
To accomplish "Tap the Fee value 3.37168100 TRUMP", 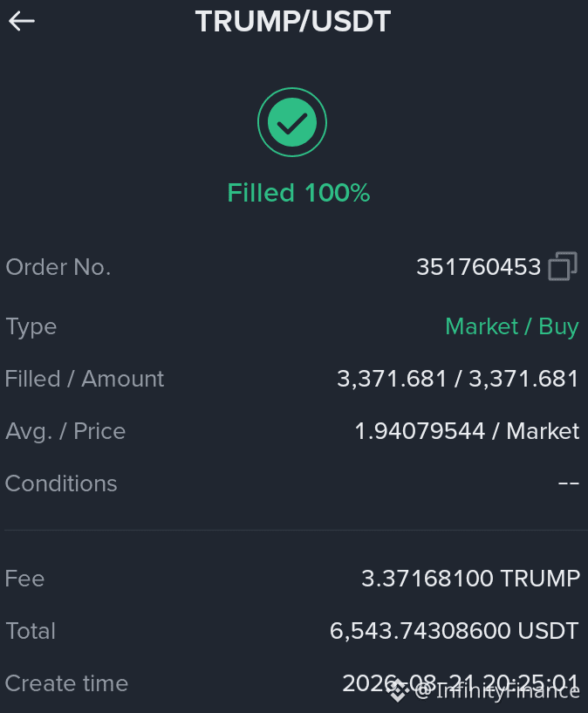I will tap(470, 579).
